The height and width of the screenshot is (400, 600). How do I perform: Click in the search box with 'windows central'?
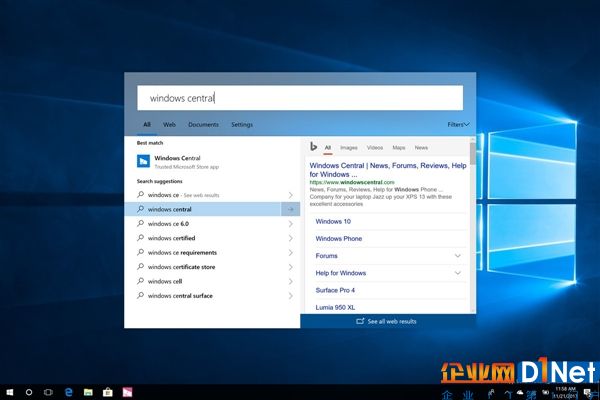pos(300,98)
